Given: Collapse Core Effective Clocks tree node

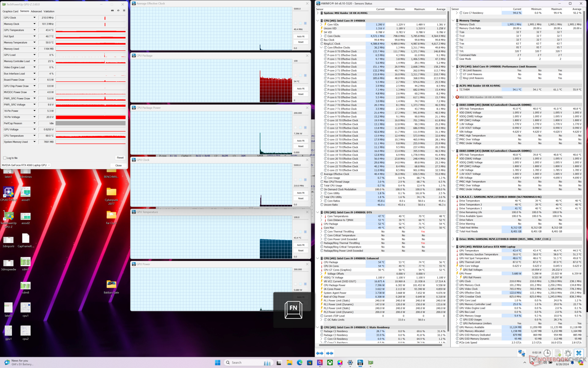Looking at the screenshot, I should [x=321, y=48].
